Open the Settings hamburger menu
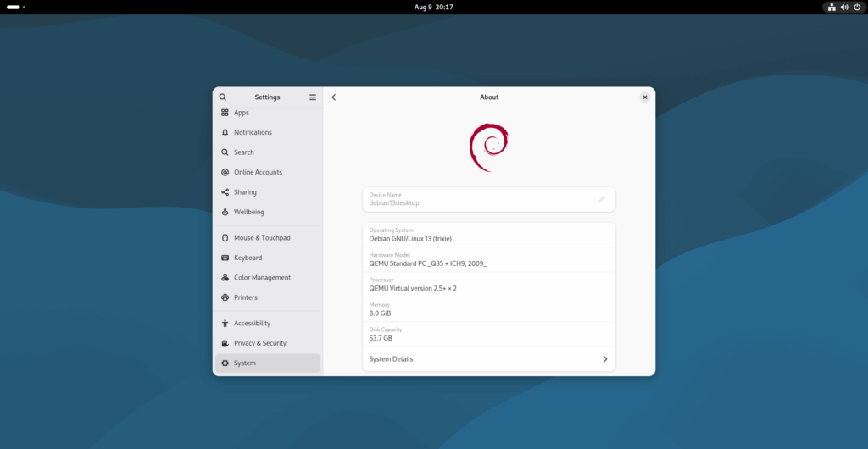This screenshot has width=868, height=449. pyautogui.click(x=313, y=97)
